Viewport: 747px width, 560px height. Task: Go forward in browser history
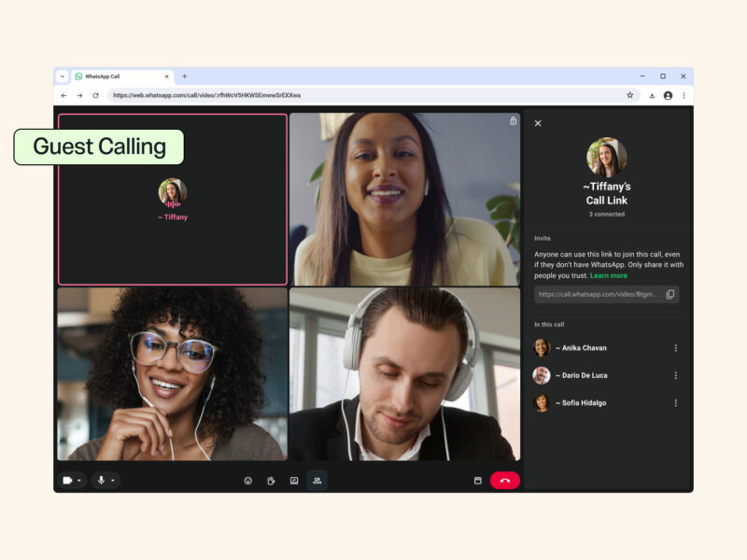79,96
